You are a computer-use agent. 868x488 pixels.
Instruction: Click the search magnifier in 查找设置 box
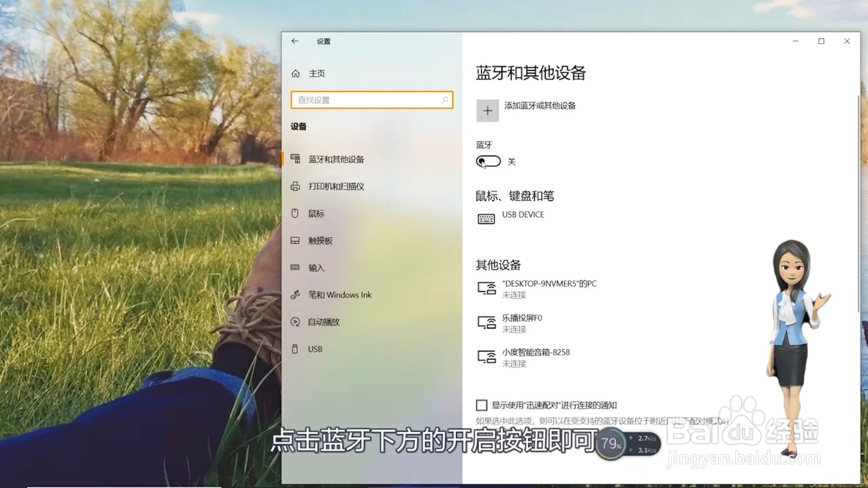(445, 100)
